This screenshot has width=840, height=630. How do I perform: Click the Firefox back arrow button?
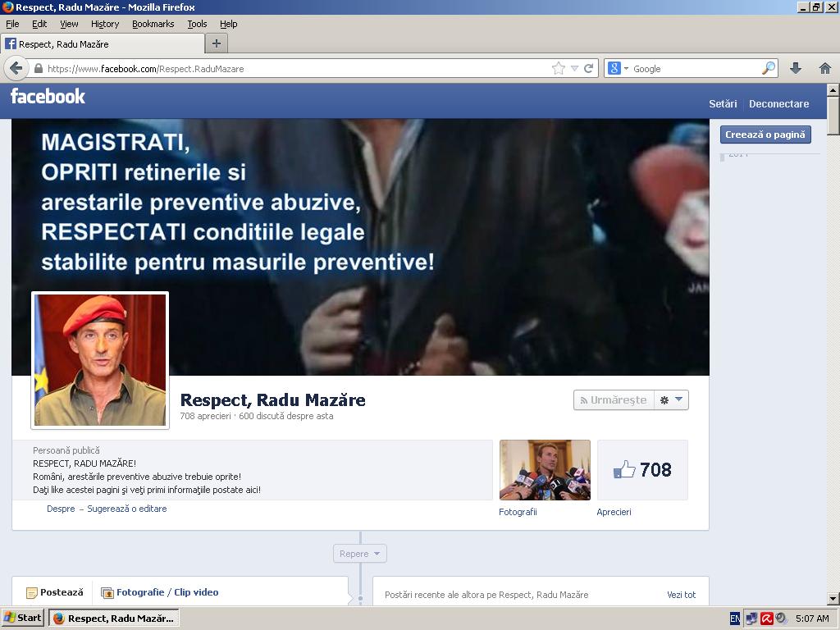(16, 68)
